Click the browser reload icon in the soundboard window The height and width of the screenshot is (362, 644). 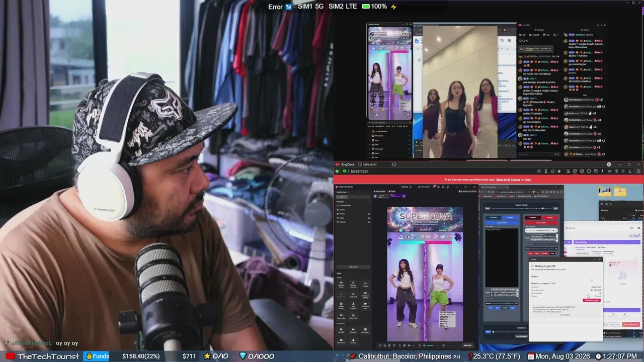click(490, 192)
